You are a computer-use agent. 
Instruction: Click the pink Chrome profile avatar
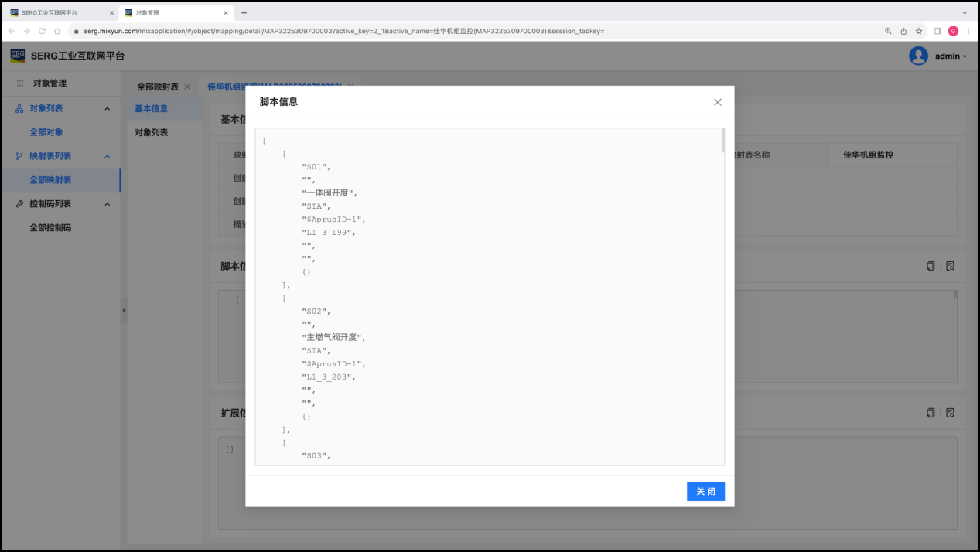point(953,31)
